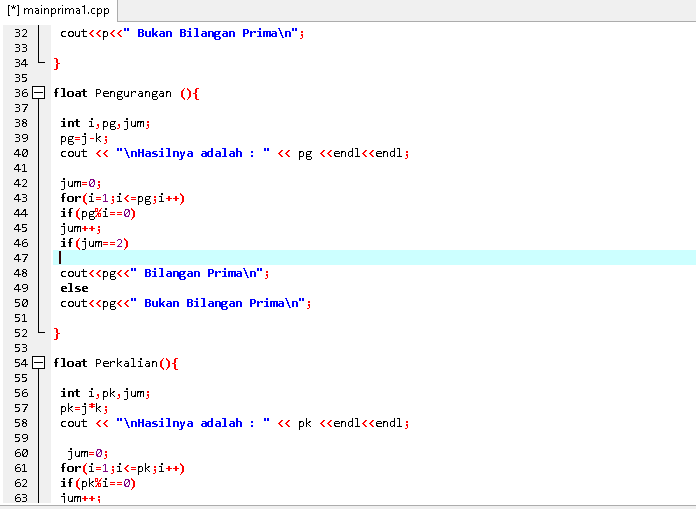The height and width of the screenshot is (509, 696).
Task: Click 'jum=0;' on line 42
Action: tap(81, 183)
